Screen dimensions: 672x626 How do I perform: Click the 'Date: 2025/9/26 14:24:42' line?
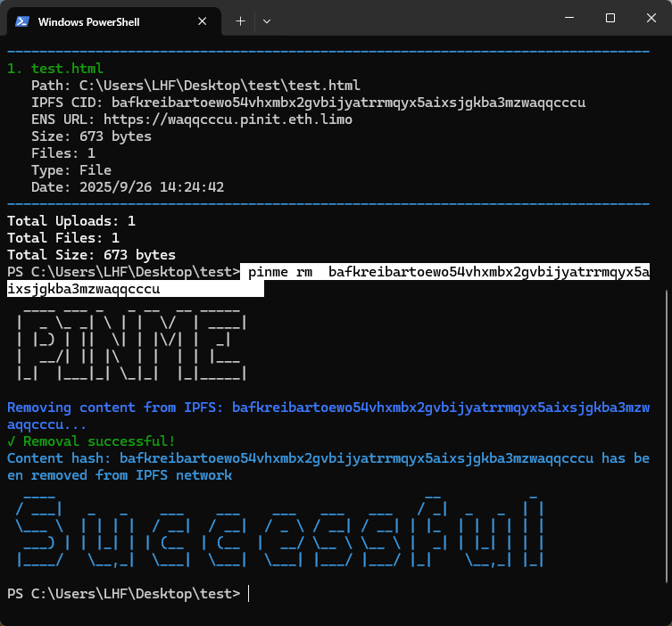(128, 187)
